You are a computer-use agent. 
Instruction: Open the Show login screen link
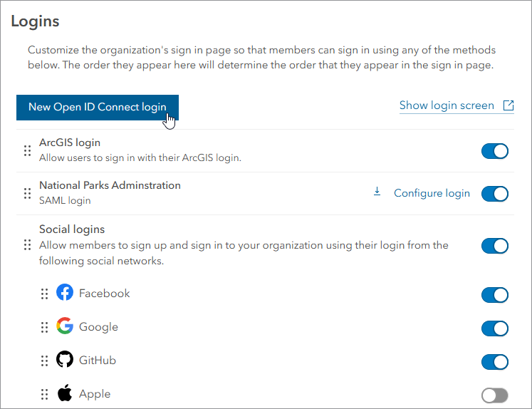(447, 105)
